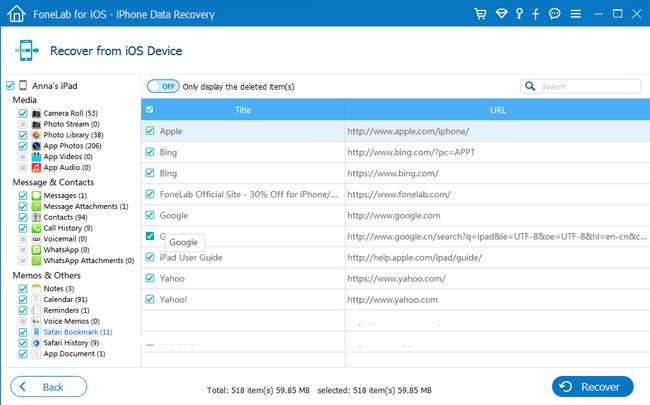Click the Voicemail icon
The image size is (650, 405).
[x=36, y=239]
